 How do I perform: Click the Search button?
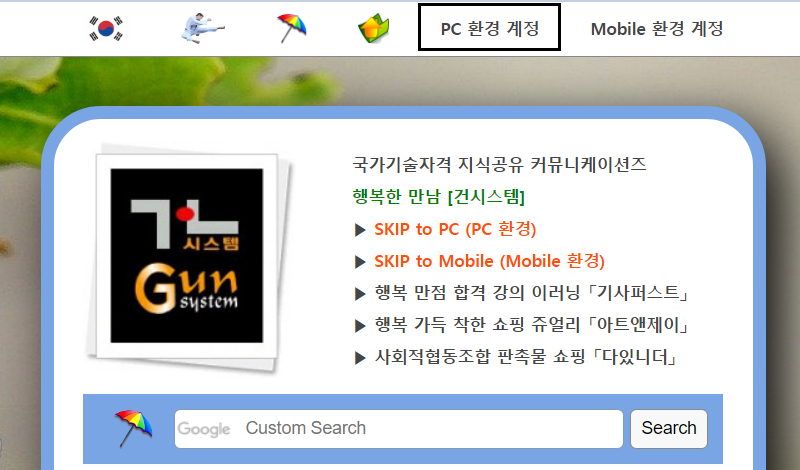(x=669, y=429)
